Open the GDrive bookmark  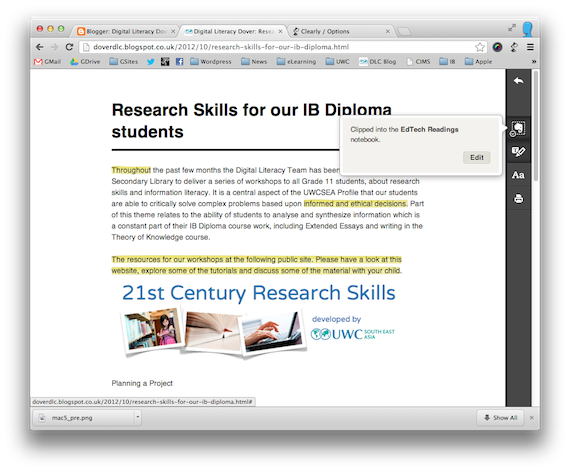coord(85,62)
